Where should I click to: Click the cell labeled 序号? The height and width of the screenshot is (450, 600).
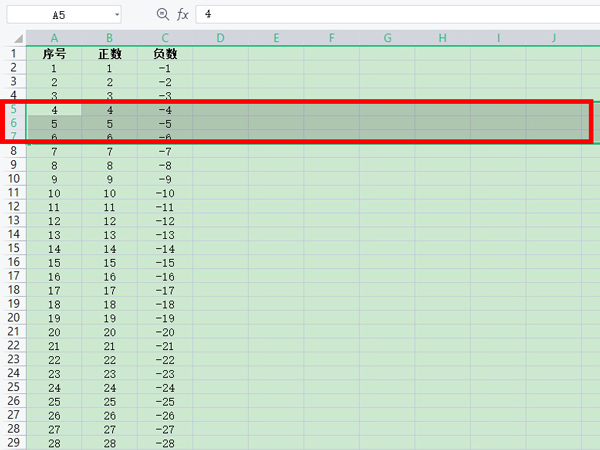tap(53, 54)
